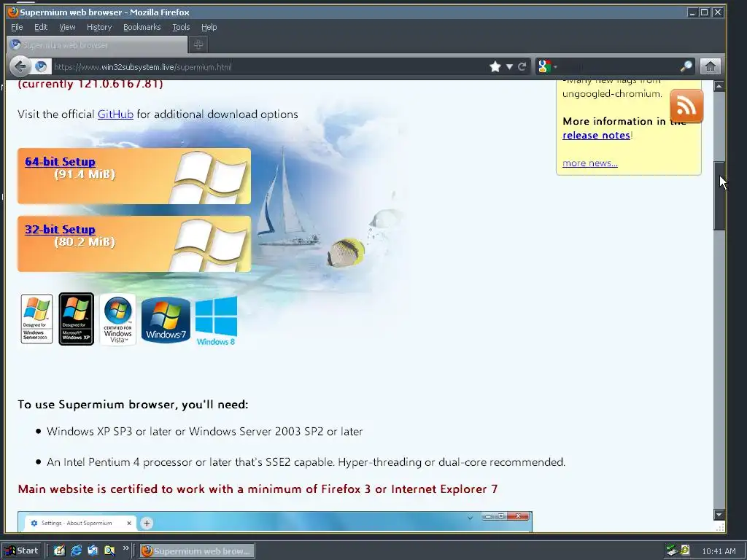Click the Windows Server 2003 badge
Viewport: 747px width, 560px height.
pyautogui.click(x=36, y=319)
